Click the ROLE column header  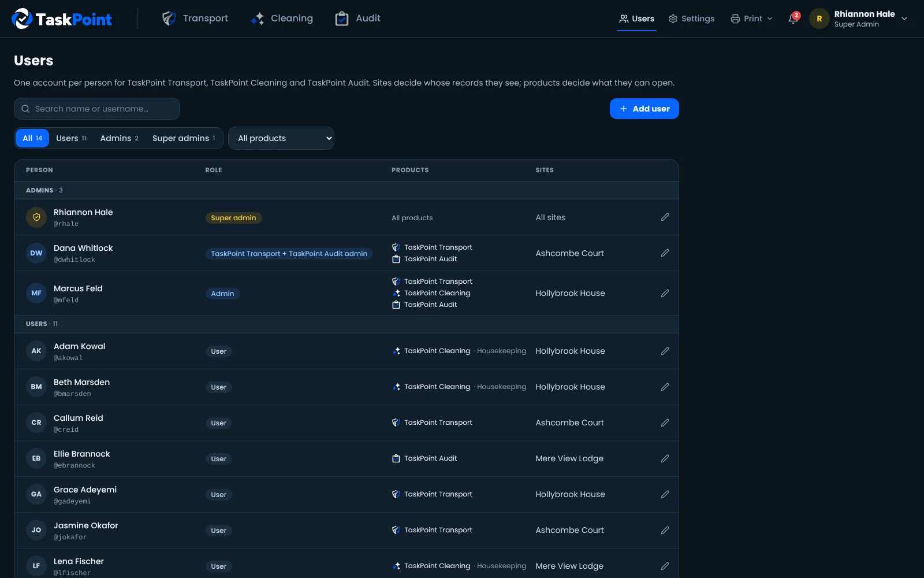coord(214,170)
